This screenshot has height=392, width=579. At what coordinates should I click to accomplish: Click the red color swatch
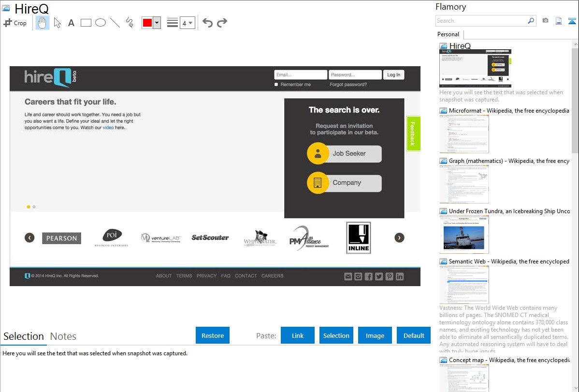pyautogui.click(x=147, y=23)
